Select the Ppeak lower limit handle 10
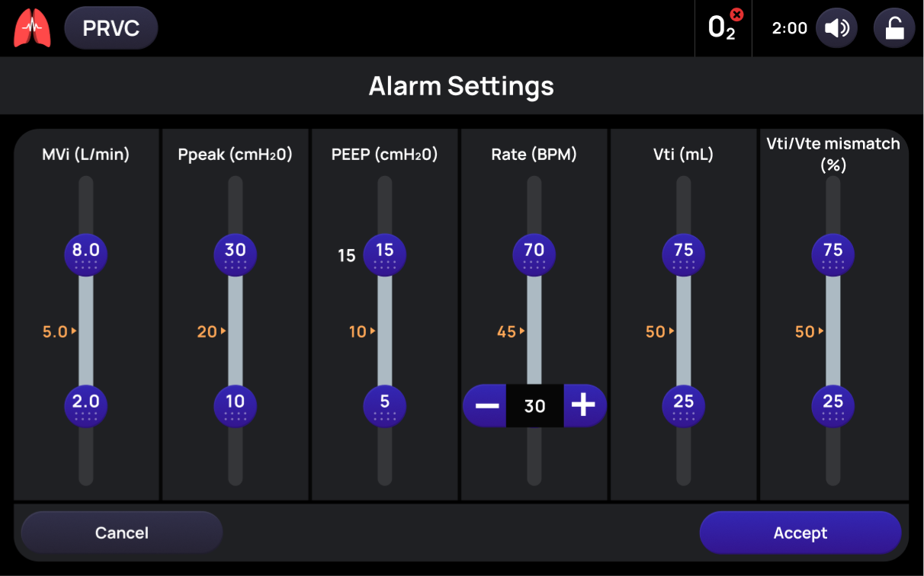Viewport: 924px width, 576px height. click(x=236, y=406)
